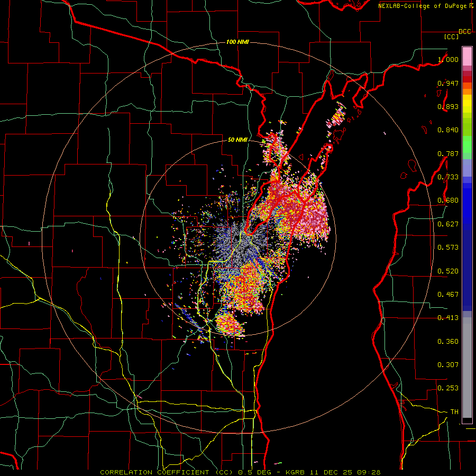This screenshot has height=476, width=476.
Task: Click the "09:28" timestamp in caption
Action: pos(368,472)
